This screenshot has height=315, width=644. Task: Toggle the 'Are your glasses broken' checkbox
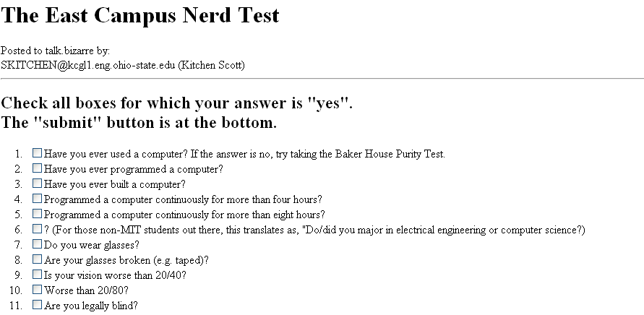(38, 259)
